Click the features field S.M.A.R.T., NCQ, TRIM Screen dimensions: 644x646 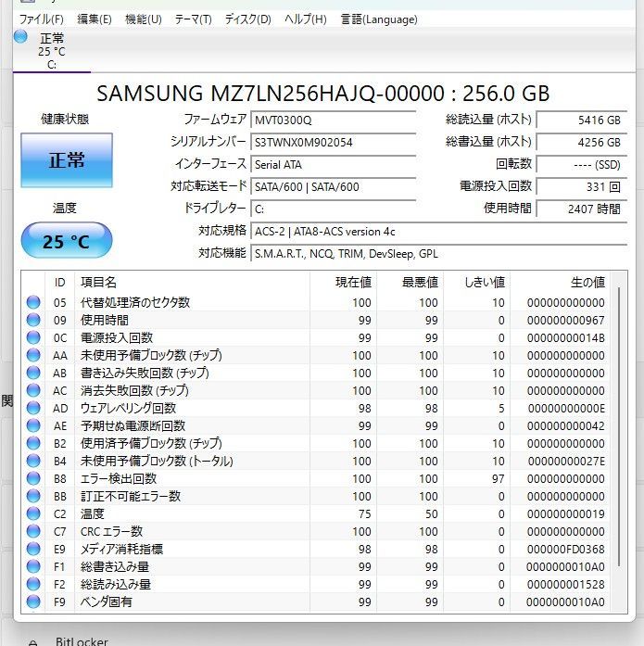tap(439, 253)
